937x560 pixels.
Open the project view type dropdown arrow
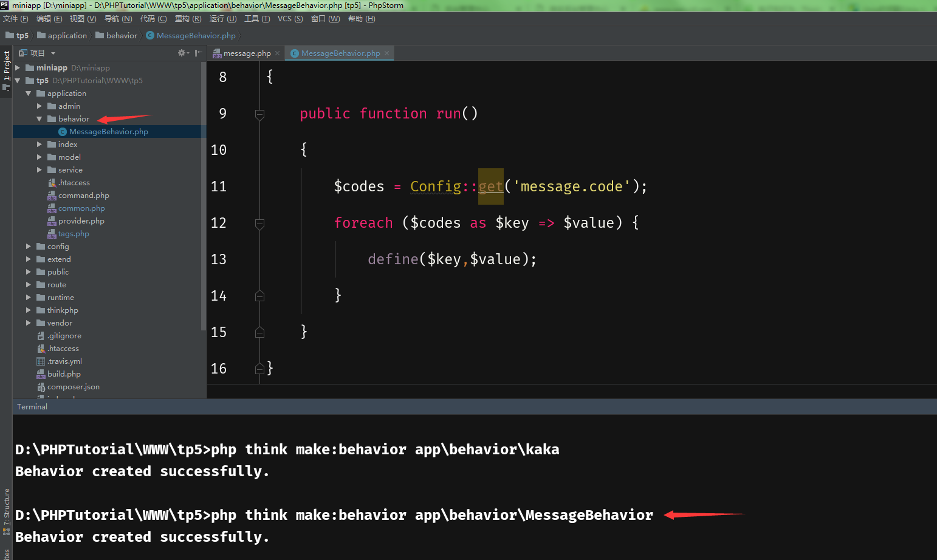[53, 53]
